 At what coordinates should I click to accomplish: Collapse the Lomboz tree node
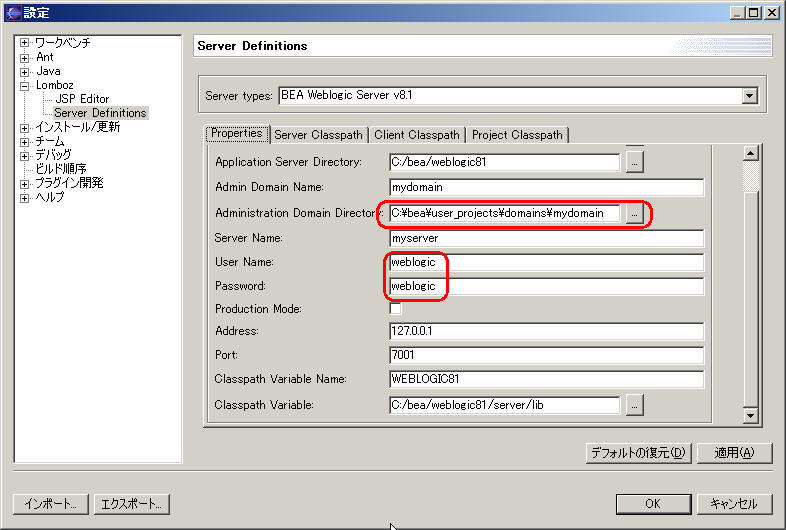point(25,86)
